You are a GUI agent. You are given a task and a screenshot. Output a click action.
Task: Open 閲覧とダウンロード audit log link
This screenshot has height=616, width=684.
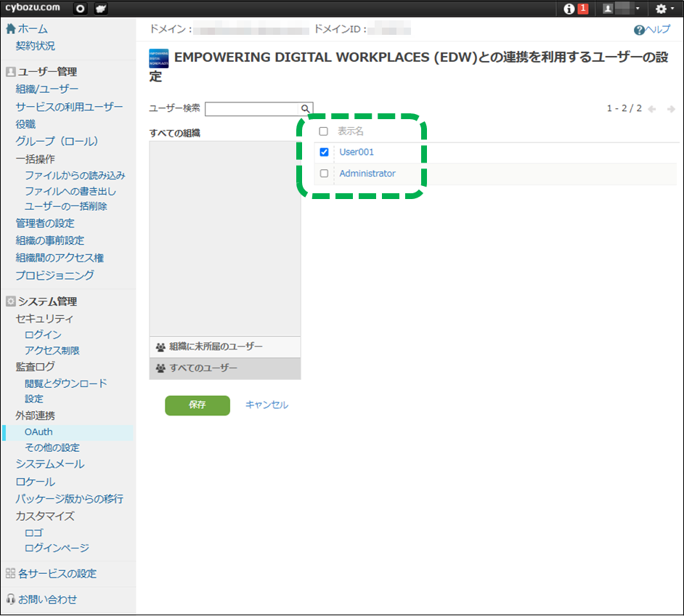click(66, 384)
